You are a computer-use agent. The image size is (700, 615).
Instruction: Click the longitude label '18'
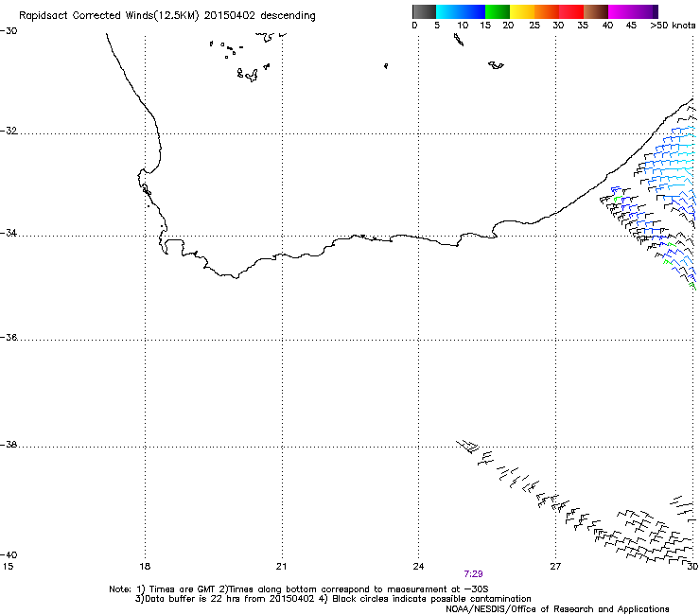[145, 567]
